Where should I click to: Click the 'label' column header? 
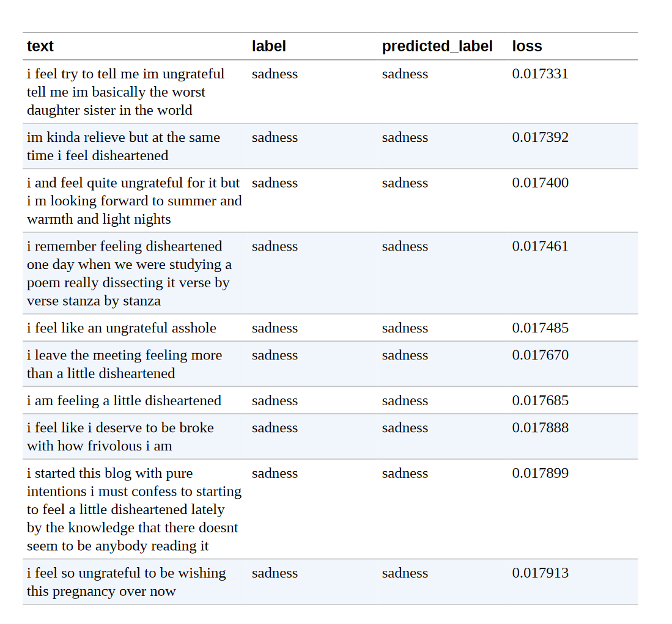click(x=268, y=46)
